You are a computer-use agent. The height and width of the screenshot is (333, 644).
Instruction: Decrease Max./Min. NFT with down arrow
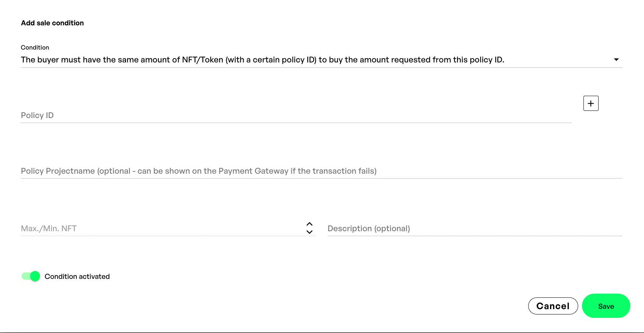[310, 232]
